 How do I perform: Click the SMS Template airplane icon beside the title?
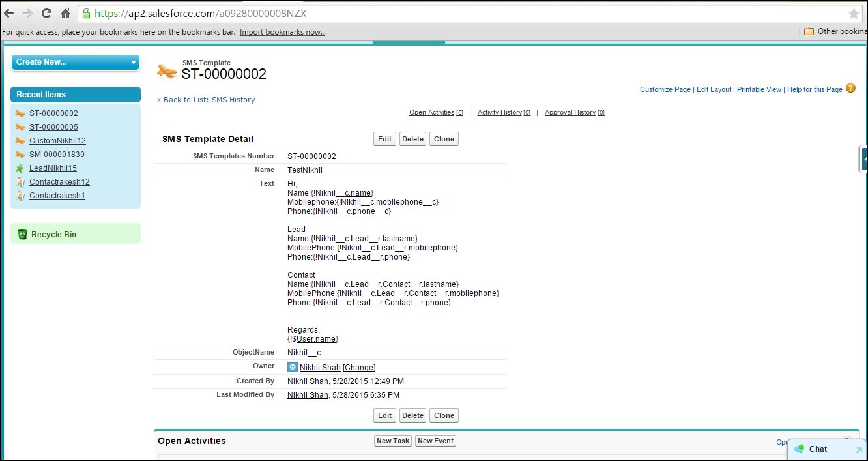[167, 71]
